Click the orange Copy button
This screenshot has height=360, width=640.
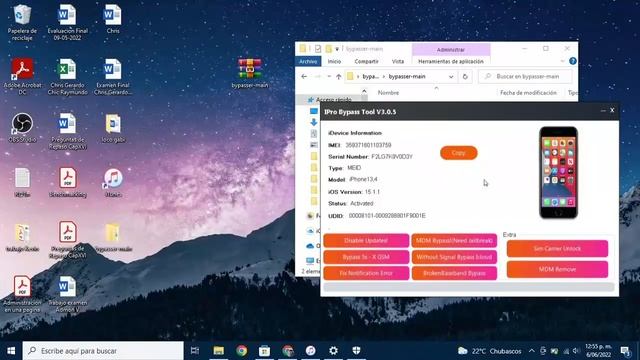458,153
